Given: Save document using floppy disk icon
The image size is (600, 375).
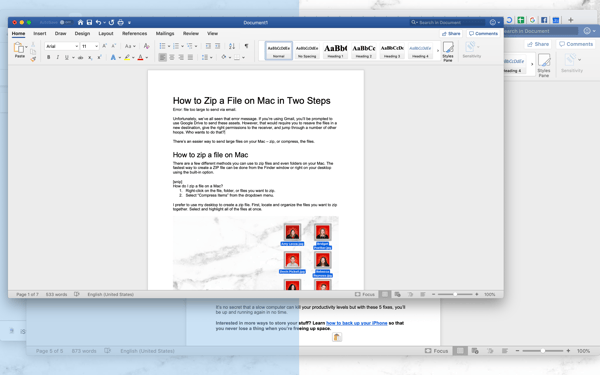Looking at the screenshot, I should pyautogui.click(x=89, y=22).
